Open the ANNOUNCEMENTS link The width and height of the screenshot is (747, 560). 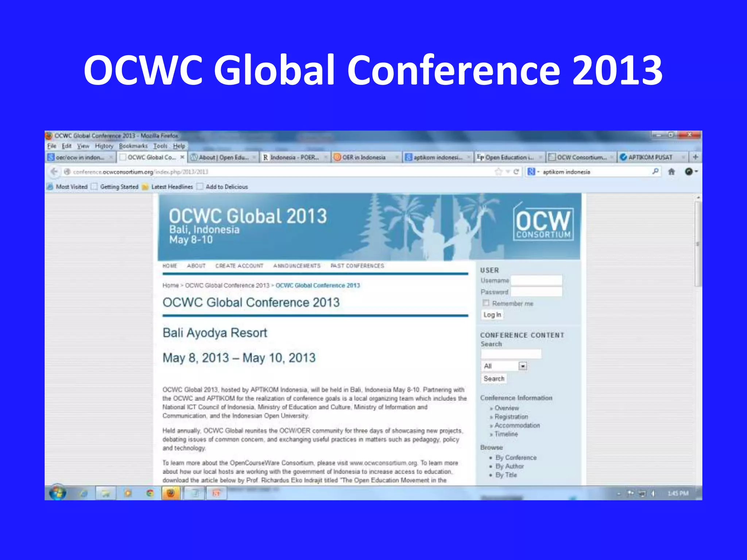pos(297,266)
